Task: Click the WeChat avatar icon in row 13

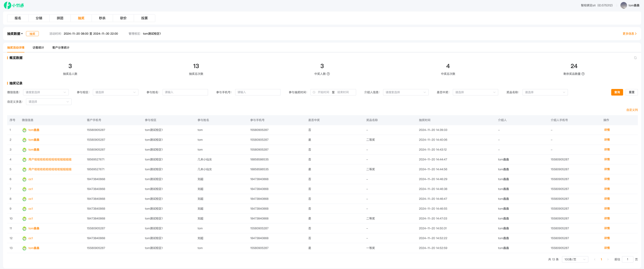Action: coord(24,248)
